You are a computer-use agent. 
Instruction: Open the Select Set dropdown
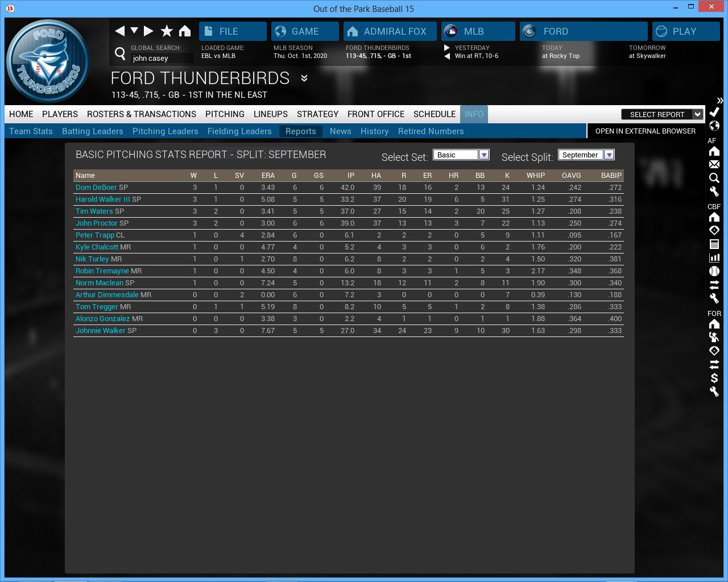coord(484,155)
